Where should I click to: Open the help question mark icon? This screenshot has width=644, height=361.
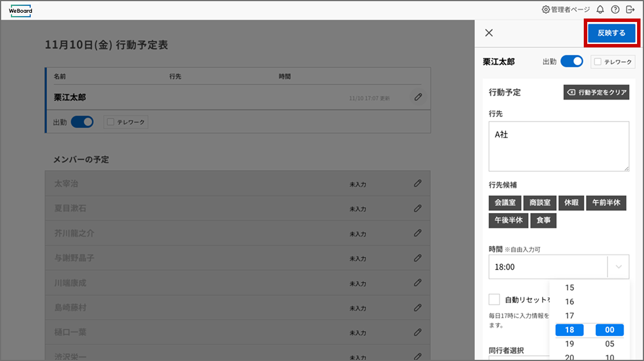click(615, 9)
